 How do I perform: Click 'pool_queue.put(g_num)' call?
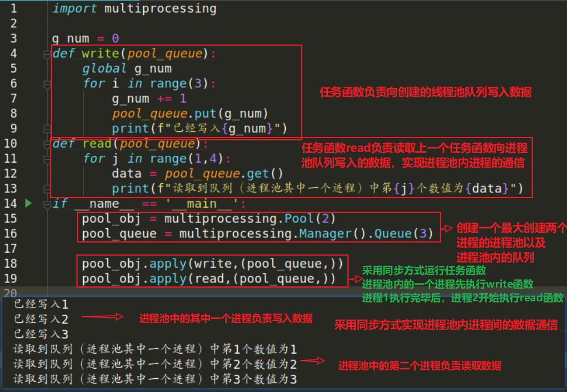pos(190,114)
